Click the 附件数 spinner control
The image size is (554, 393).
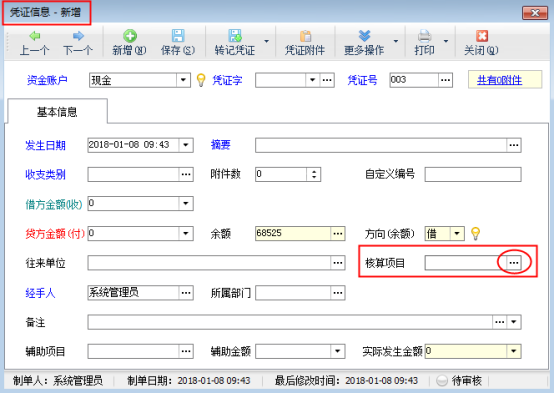pos(314,174)
